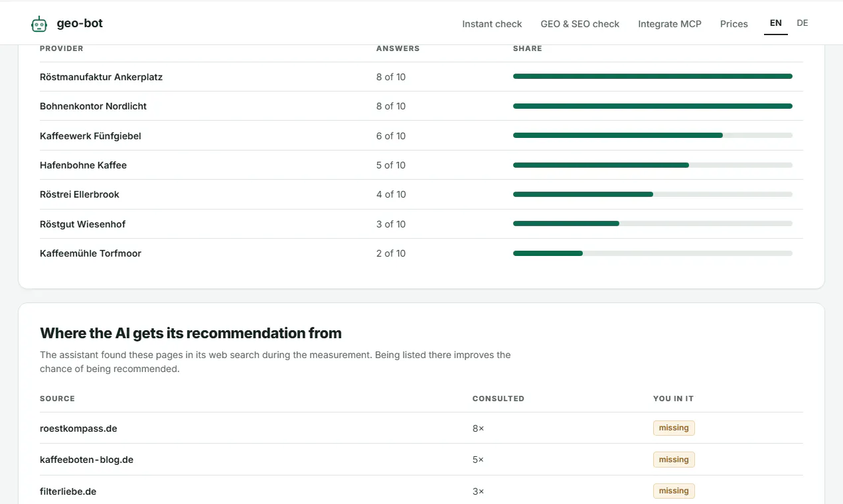Click the Kaffeemühle Torfmoor share bar

652,253
